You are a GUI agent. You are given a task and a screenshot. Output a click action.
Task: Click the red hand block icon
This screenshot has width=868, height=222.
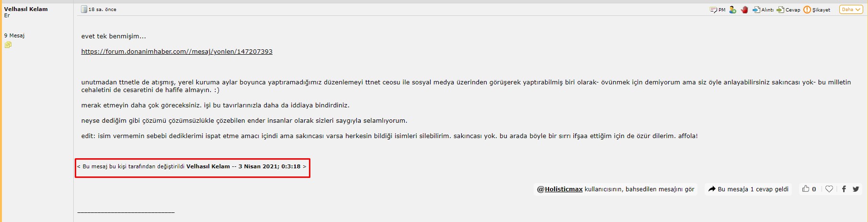(x=744, y=10)
